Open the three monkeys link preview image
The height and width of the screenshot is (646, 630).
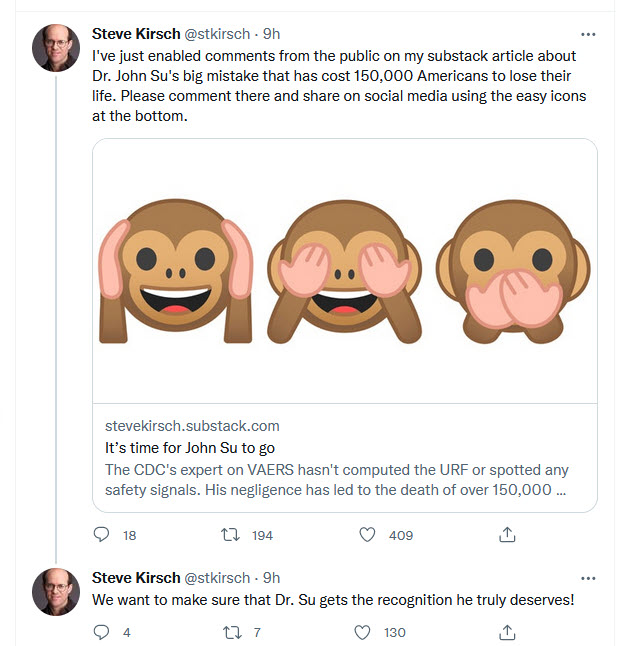(345, 271)
